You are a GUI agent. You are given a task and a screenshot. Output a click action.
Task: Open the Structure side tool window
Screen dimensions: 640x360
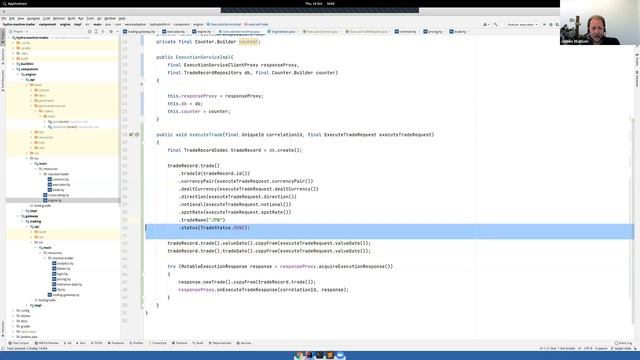(x=3, y=55)
